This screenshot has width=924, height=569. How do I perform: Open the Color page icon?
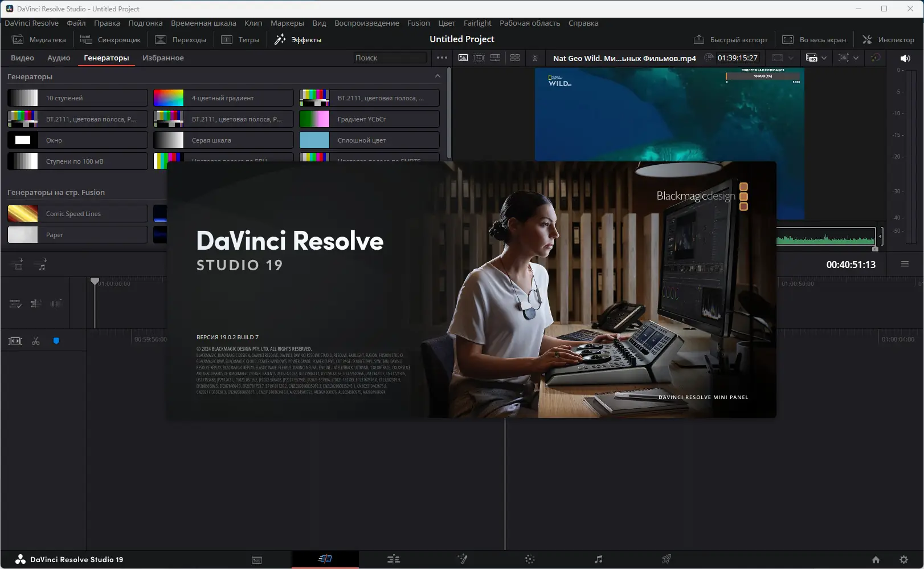[530, 559]
